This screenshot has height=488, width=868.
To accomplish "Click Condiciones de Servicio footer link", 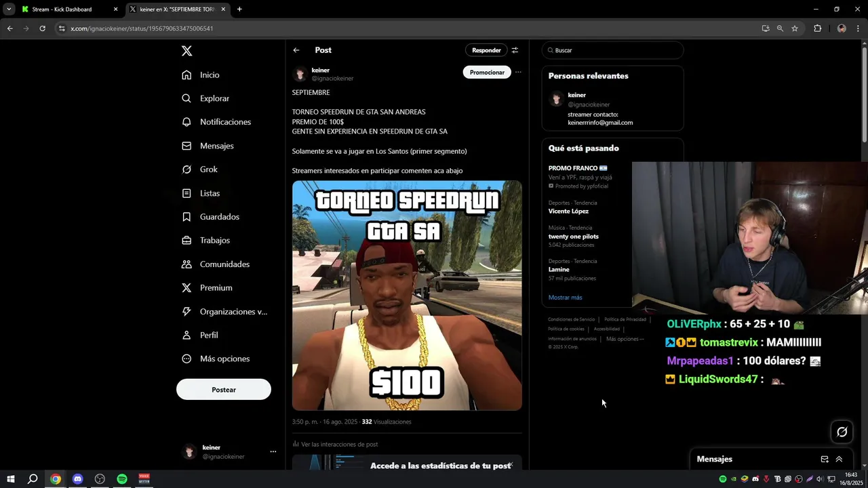I will [x=571, y=319].
